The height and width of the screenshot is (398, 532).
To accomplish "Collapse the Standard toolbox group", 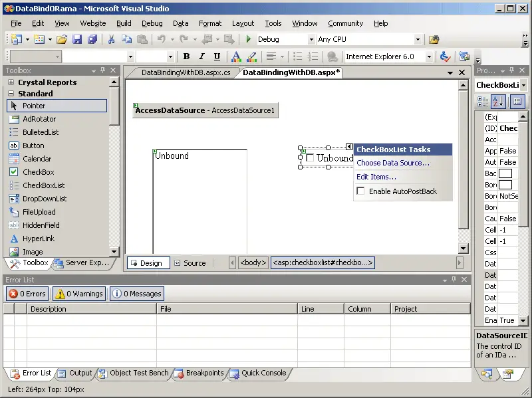I will 11,93.
